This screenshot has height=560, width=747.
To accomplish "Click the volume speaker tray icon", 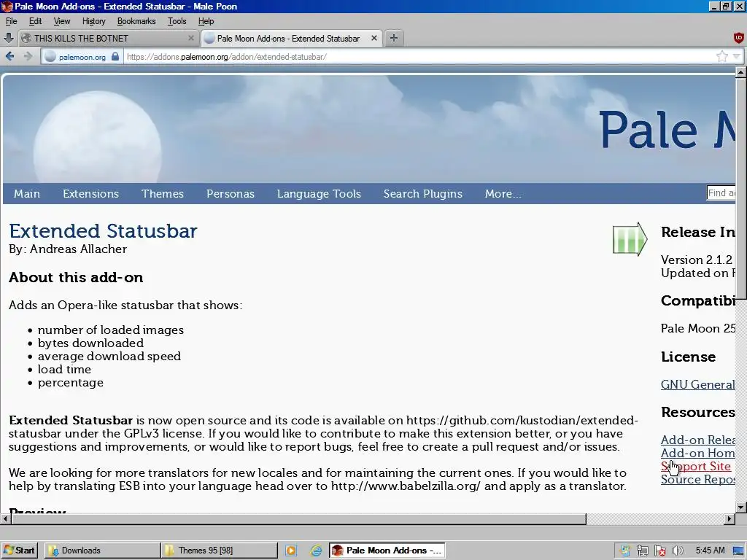I will pyautogui.click(x=677, y=551).
